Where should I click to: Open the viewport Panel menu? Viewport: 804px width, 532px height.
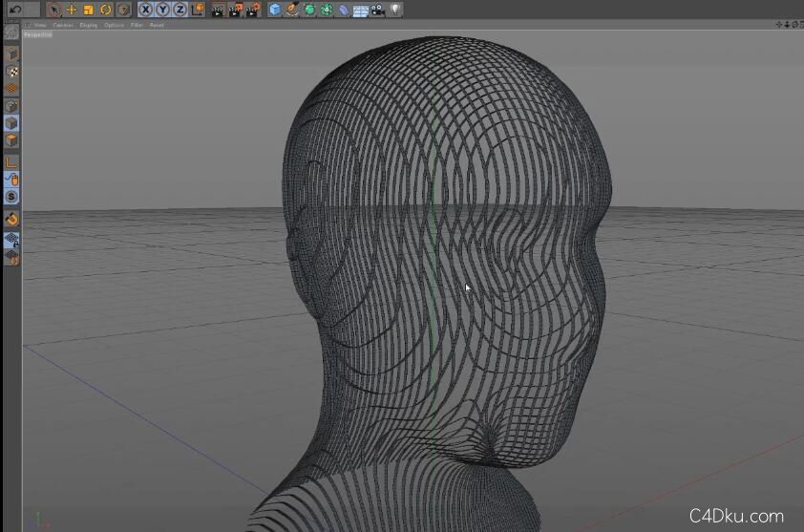pyautogui.click(x=157, y=25)
